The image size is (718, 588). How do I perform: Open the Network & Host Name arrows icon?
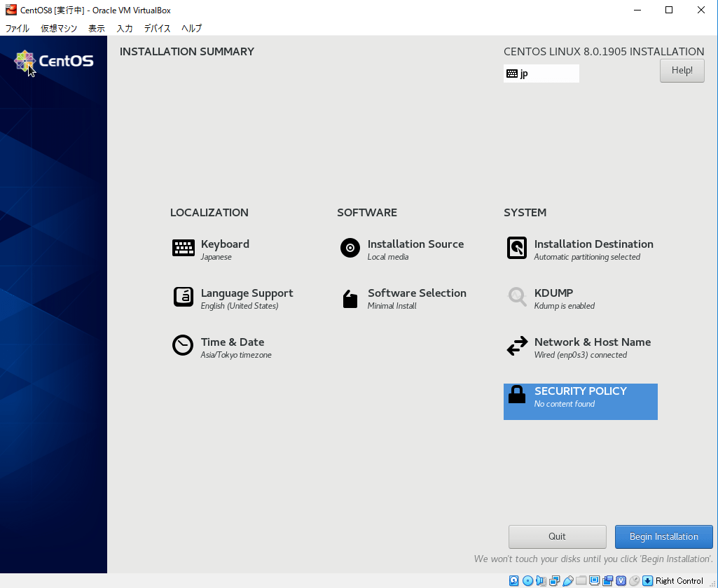pos(516,345)
